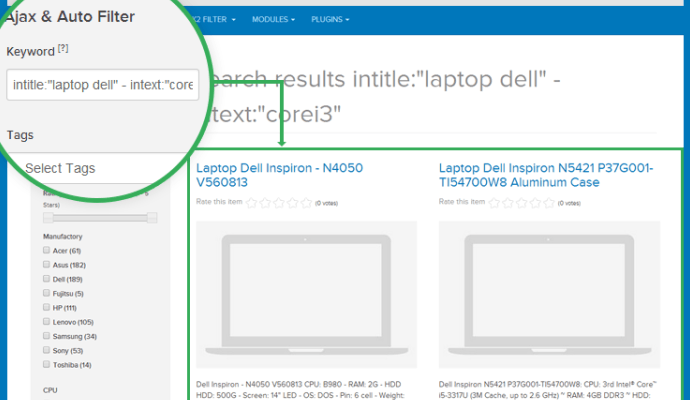Image resolution: width=690 pixels, height=400 pixels.
Task: Tick the Asus (182) checkbox
Action: (46, 264)
